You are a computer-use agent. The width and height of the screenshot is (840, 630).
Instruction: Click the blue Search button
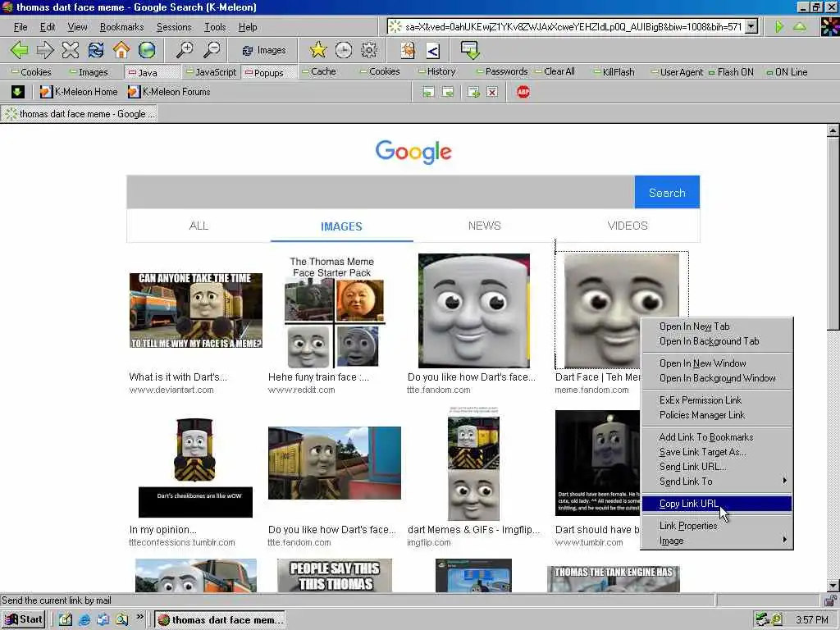click(667, 192)
